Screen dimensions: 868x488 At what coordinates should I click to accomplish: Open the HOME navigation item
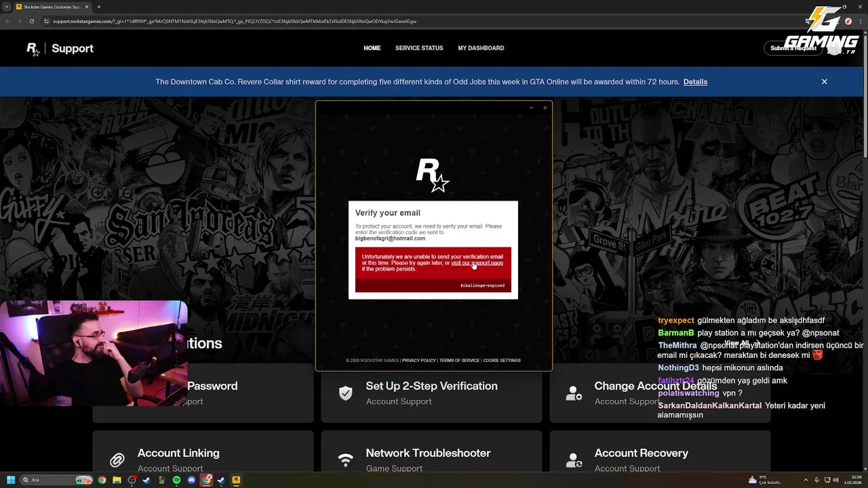pyautogui.click(x=372, y=48)
